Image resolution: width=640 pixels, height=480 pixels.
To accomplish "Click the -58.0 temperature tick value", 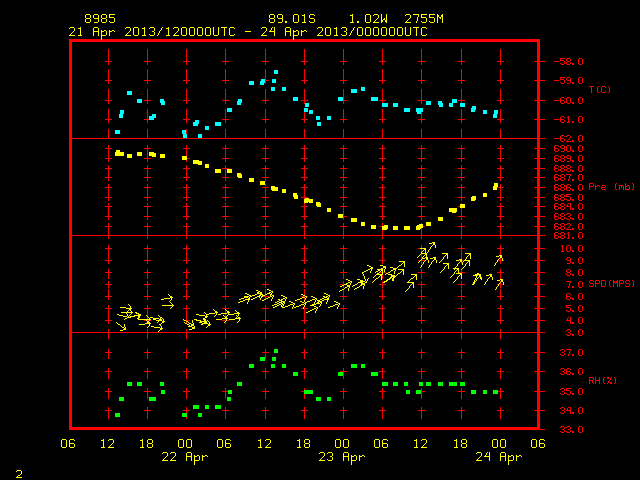I will tap(569, 62).
